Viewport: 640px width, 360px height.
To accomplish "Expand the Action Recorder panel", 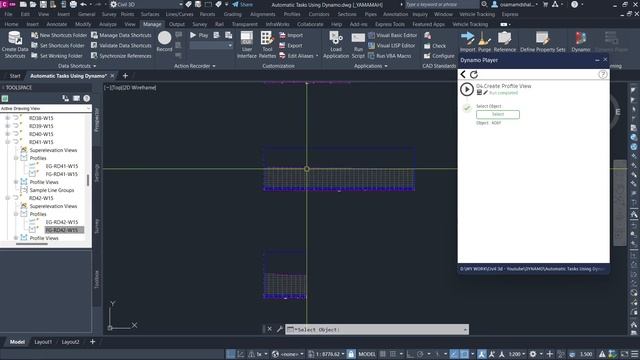I will [194, 66].
